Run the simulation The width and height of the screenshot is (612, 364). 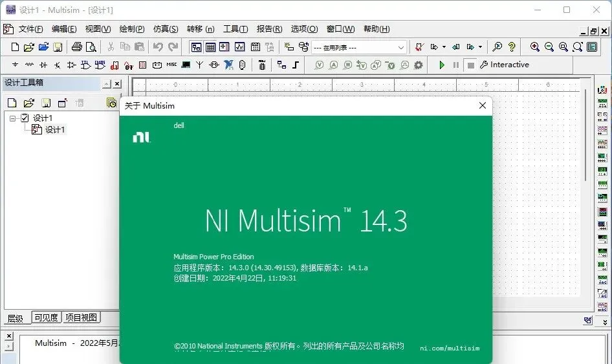pyautogui.click(x=442, y=65)
